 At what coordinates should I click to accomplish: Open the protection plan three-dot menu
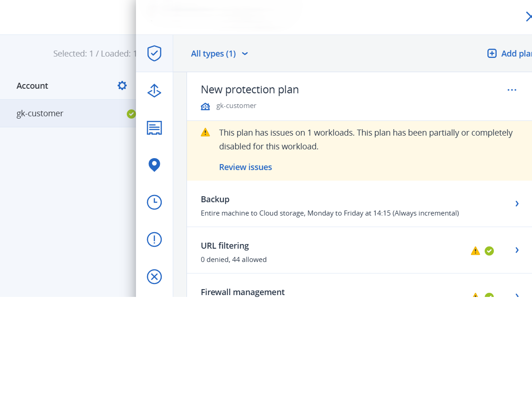(x=512, y=90)
